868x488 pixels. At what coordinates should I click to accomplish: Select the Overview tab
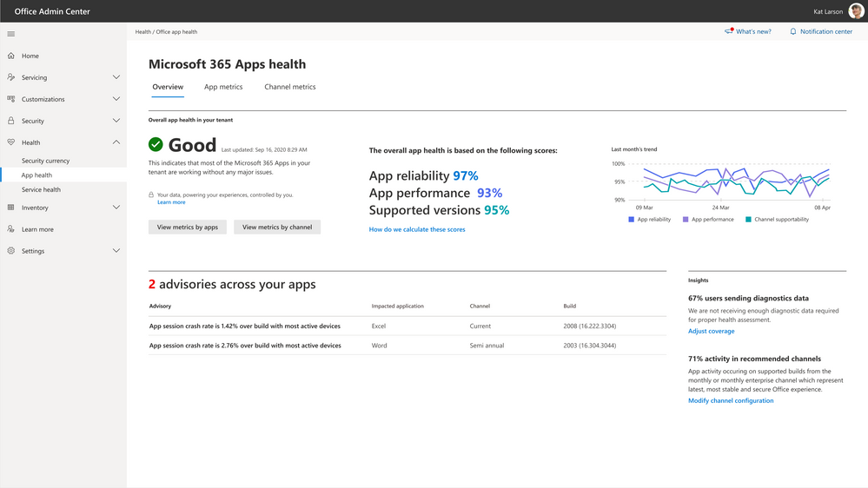click(168, 87)
